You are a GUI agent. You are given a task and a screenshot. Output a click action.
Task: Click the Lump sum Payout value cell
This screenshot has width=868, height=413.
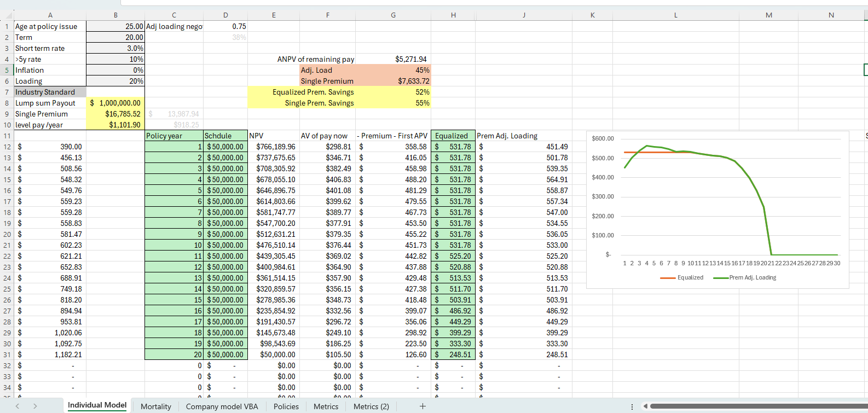tap(115, 103)
